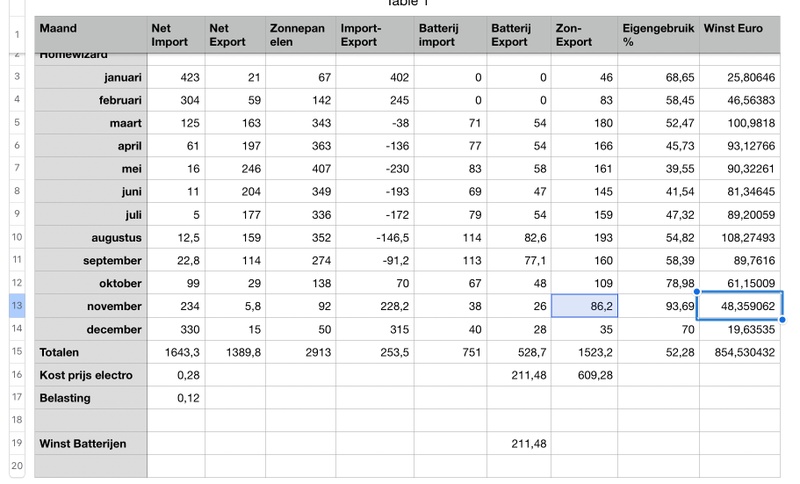Image resolution: width=800 pixels, height=484 pixels.
Task: Select juli Net Export value 177
Action: pyautogui.click(x=235, y=214)
